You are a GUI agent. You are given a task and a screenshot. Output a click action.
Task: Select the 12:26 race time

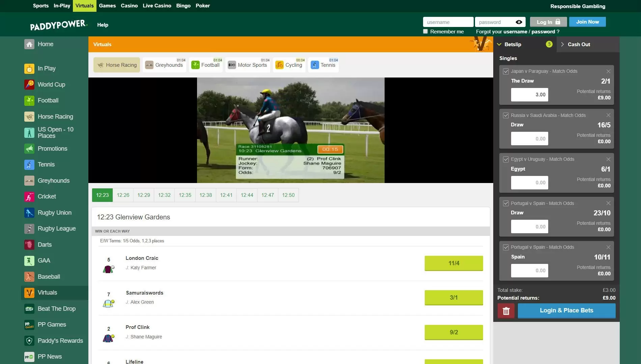coord(123,195)
